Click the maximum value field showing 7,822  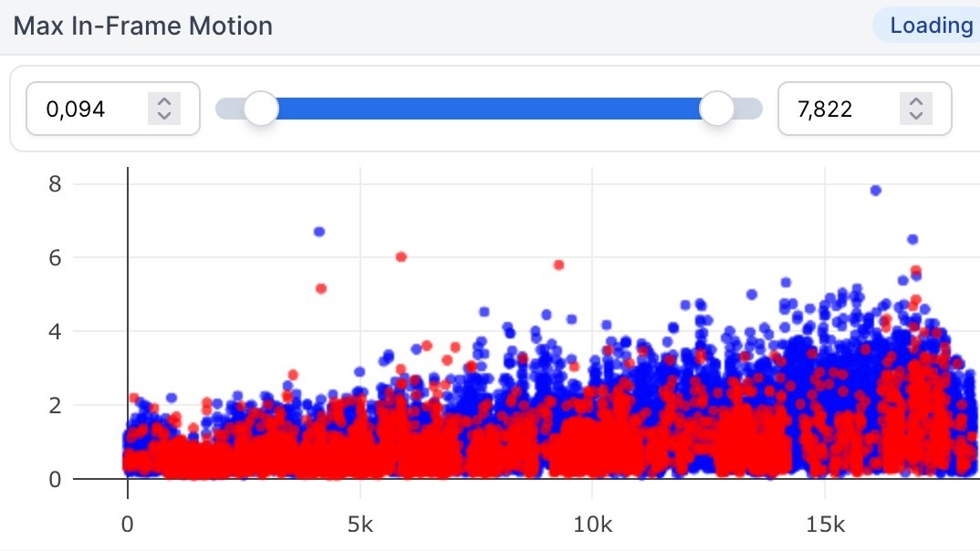pyautogui.click(x=865, y=109)
